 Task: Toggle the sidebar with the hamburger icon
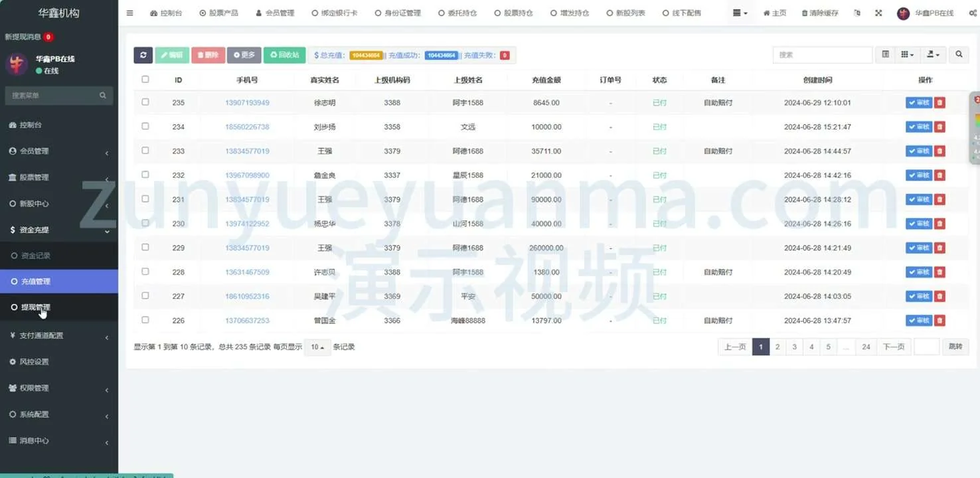pos(129,13)
